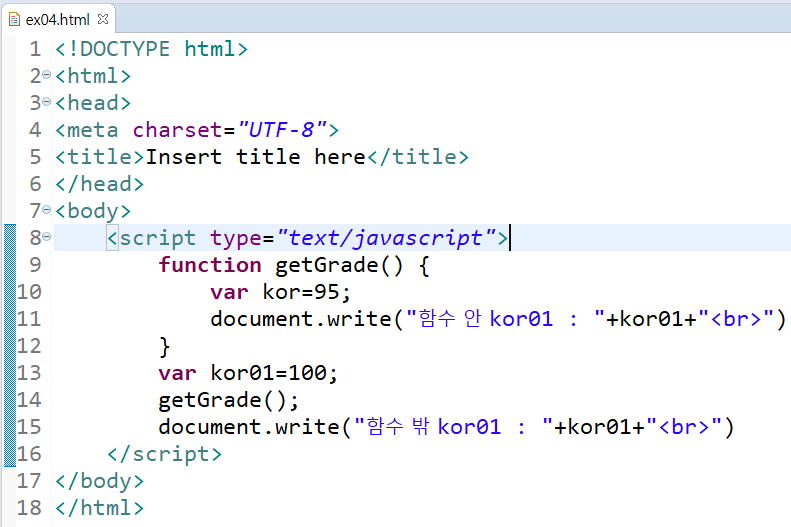
Task: Click the <!DOCTYPE html> text on line 1
Action: pos(151,49)
